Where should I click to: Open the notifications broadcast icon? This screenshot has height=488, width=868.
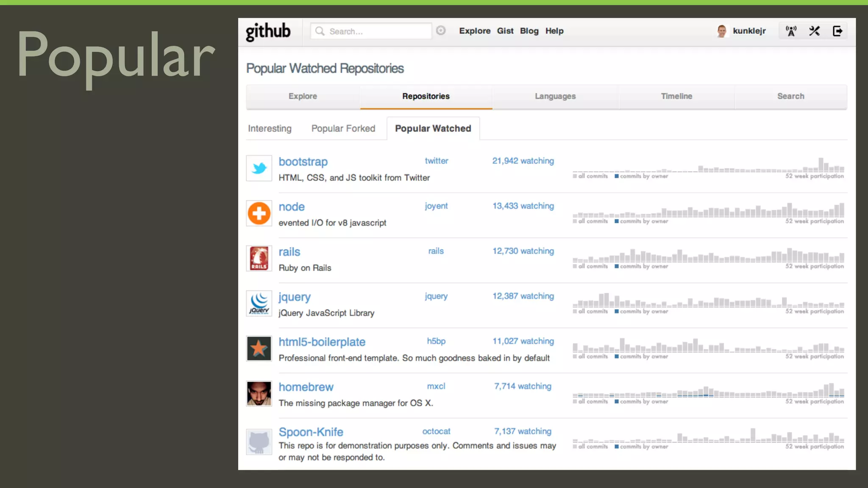(791, 31)
